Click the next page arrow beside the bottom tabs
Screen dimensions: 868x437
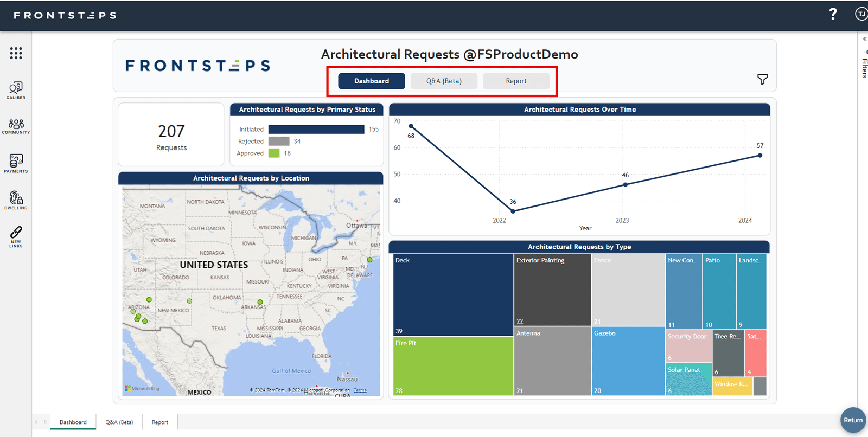point(46,422)
